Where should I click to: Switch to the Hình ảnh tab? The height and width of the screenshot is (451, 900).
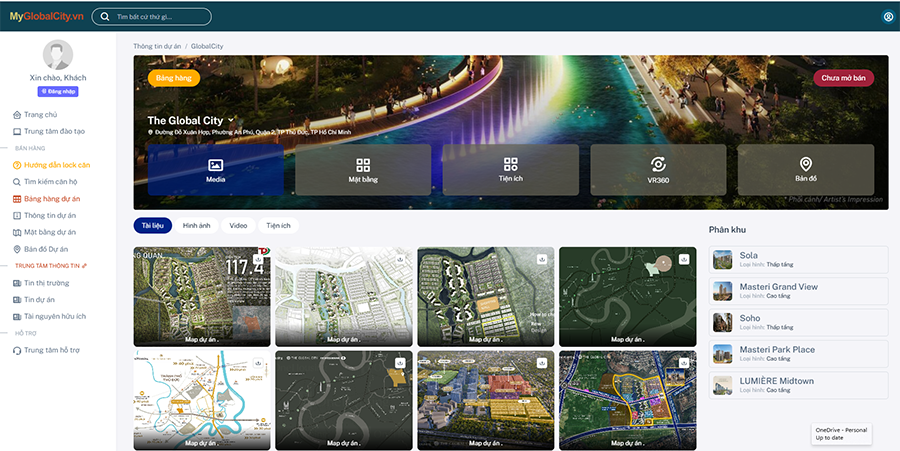196,226
